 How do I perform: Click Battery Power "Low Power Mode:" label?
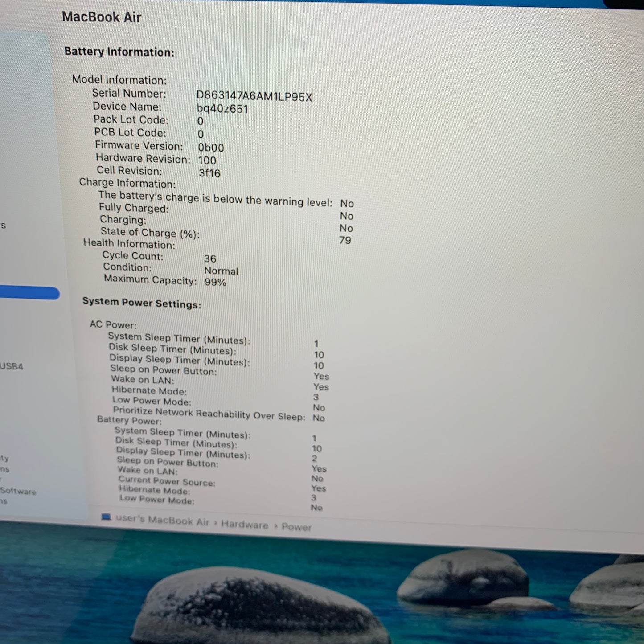[157, 500]
